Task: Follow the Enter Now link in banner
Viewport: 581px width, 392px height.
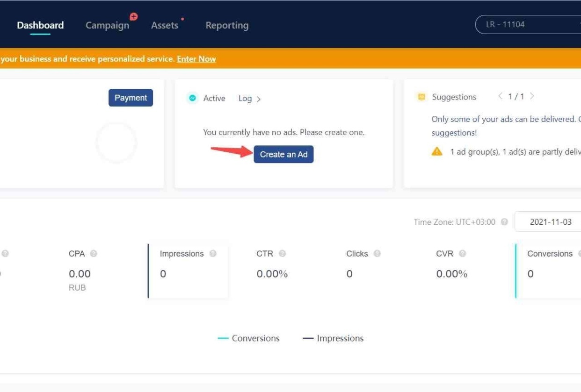Action: [x=196, y=59]
